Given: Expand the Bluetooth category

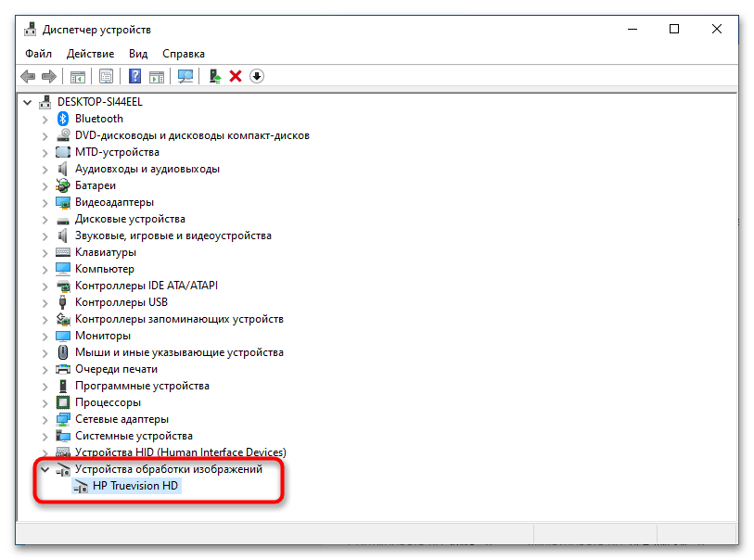Looking at the screenshot, I should pyautogui.click(x=45, y=120).
